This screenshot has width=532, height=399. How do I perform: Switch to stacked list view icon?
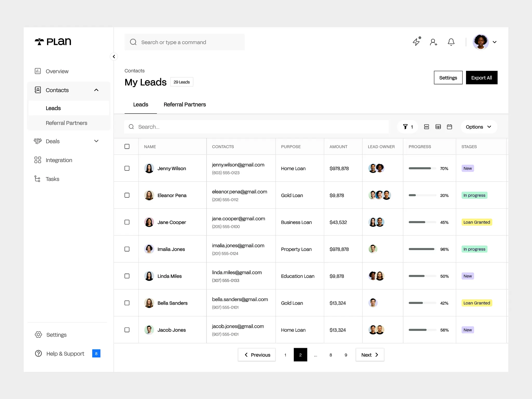click(426, 127)
